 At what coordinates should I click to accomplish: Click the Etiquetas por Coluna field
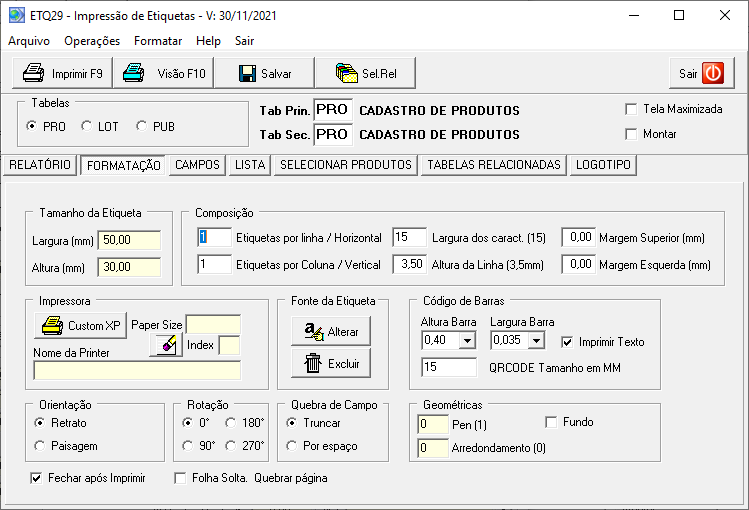coord(214,264)
